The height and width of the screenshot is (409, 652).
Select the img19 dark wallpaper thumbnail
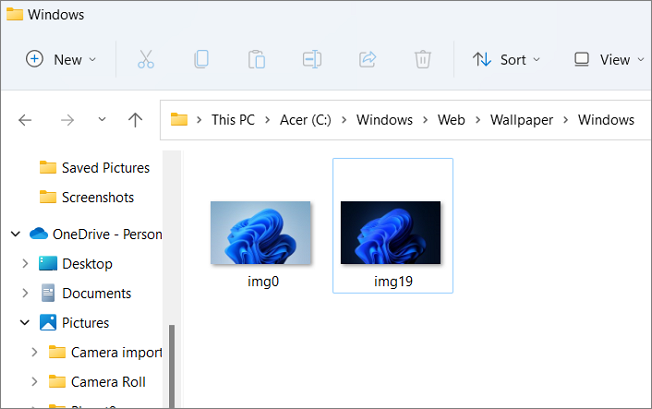tap(390, 233)
